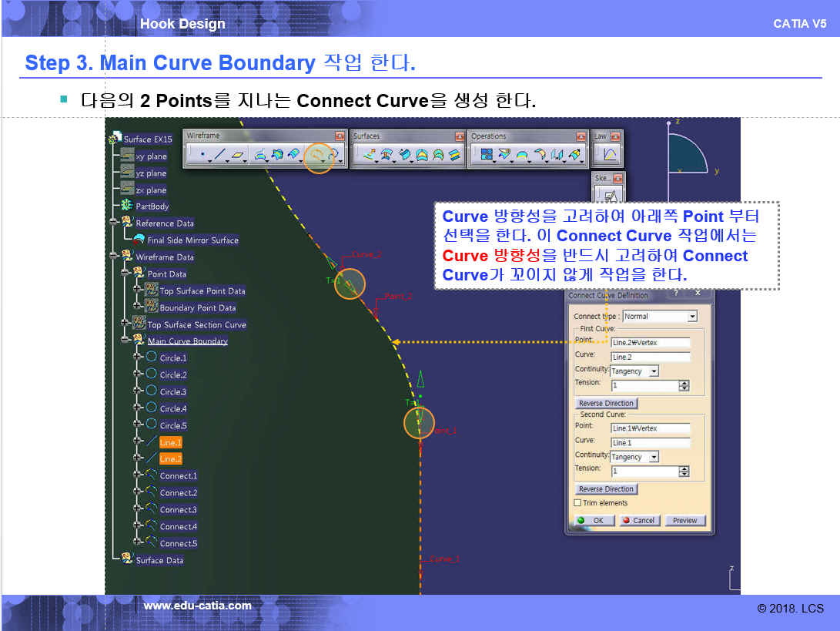This screenshot has width=840, height=631.
Task: Select the Line tool in Wireframe toolbar
Action: tap(220, 155)
